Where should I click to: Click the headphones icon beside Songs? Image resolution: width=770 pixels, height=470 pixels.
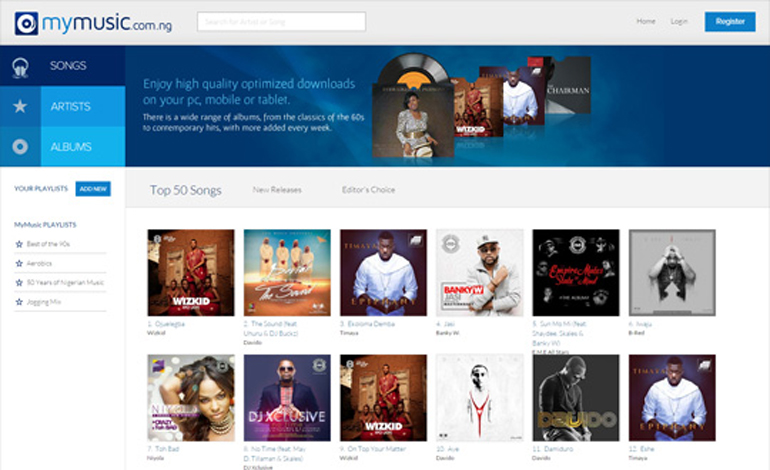point(20,67)
